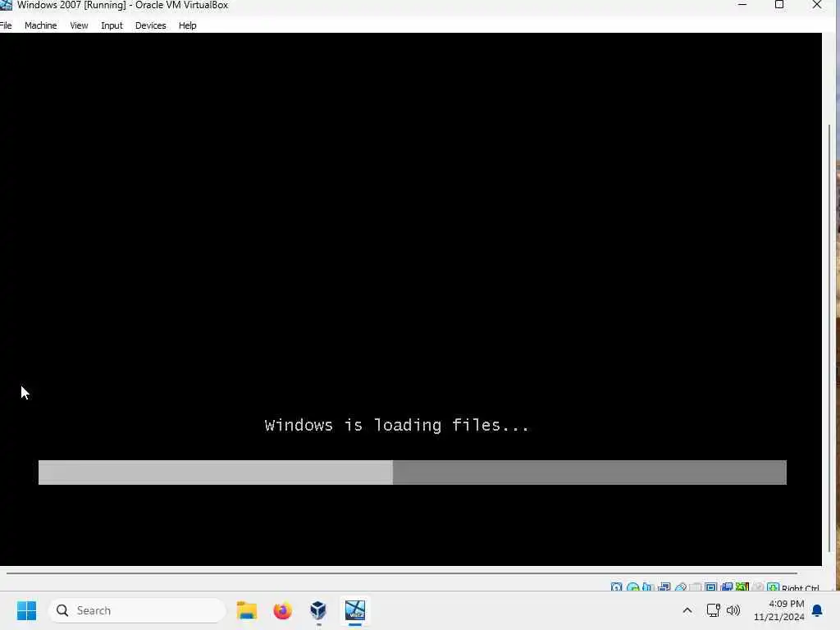Open the Help menu
840x630 pixels.
click(x=188, y=25)
